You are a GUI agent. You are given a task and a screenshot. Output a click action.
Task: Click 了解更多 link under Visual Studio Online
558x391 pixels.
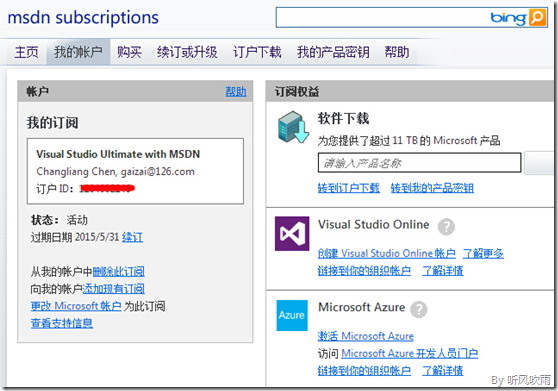pos(483,253)
